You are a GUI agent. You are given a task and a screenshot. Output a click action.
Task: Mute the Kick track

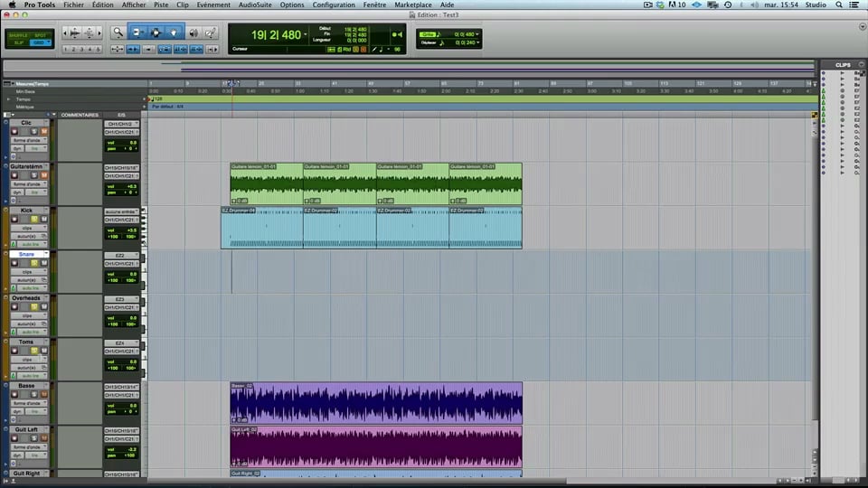point(43,220)
